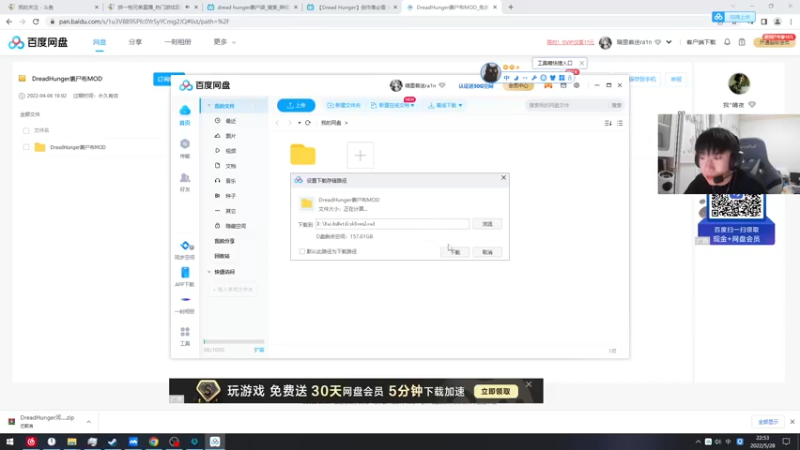Viewport: 800px width, 450px height.
Task: Open 我的分享 in client tree
Action: point(224,241)
